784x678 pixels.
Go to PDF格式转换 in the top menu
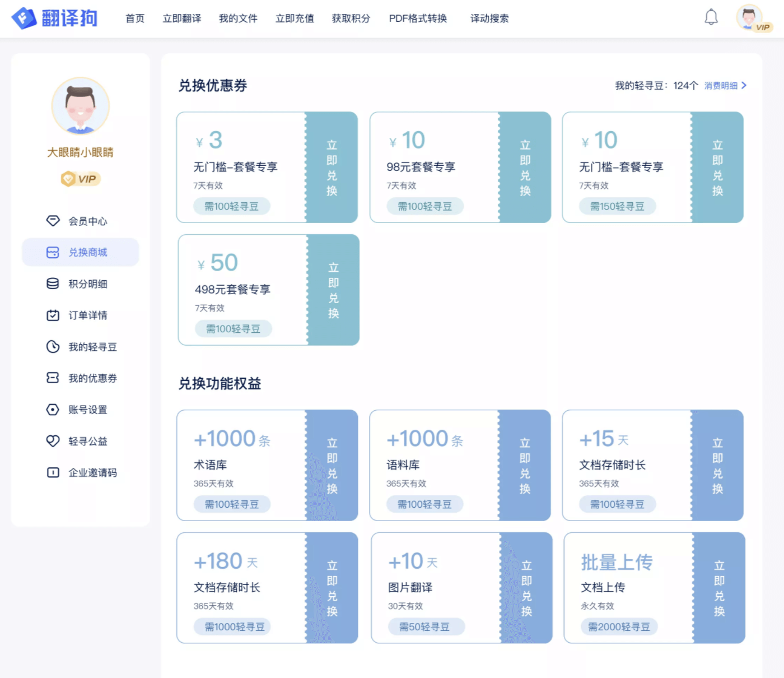pyautogui.click(x=418, y=18)
